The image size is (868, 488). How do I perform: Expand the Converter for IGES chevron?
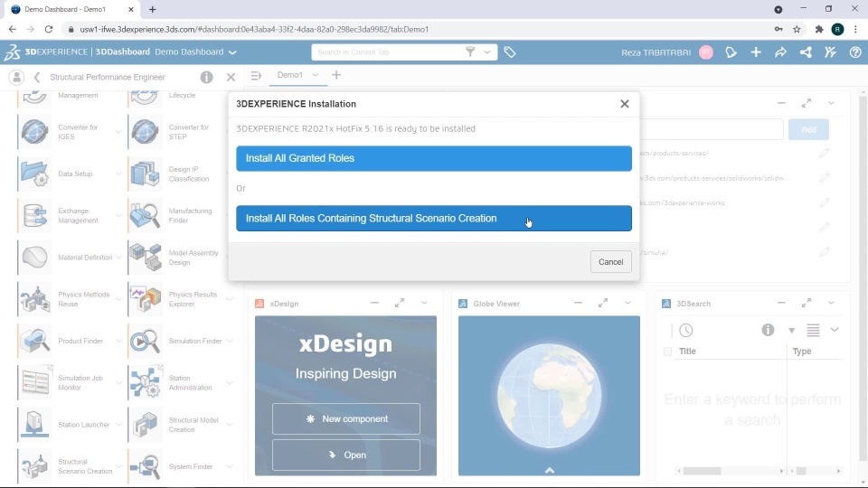(118, 132)
